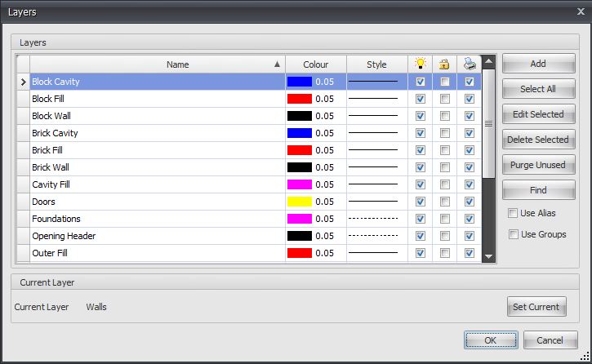Viewport: 592px width, 364px height.
Task: Click the Walls current layer value
Action: click(96, 307)
